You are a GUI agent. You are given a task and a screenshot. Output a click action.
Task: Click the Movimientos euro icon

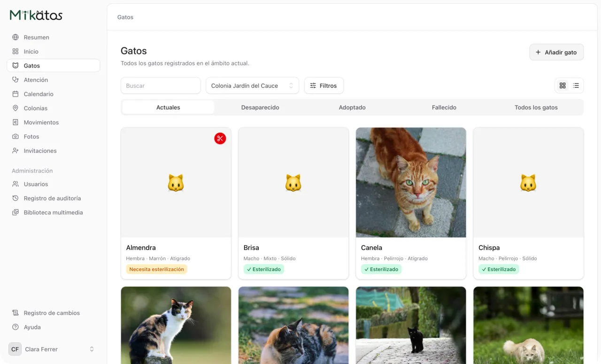15,122
